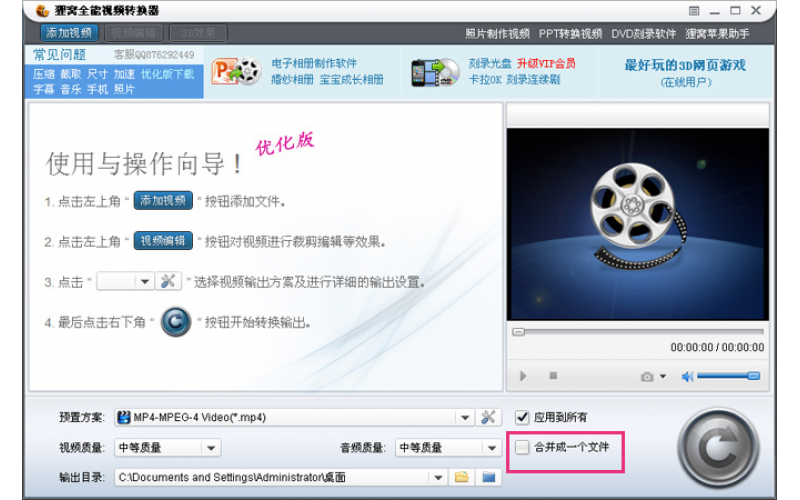Image resolution: width=800 pixels, height=500 pixels.
Task: Open the output directory blue icon
Action: coord(488,477)
